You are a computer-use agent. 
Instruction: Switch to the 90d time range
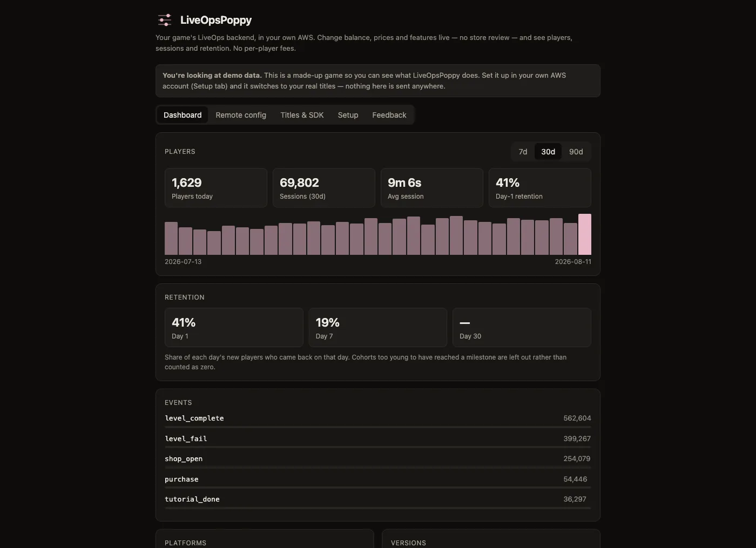click(x=576, y=152)
